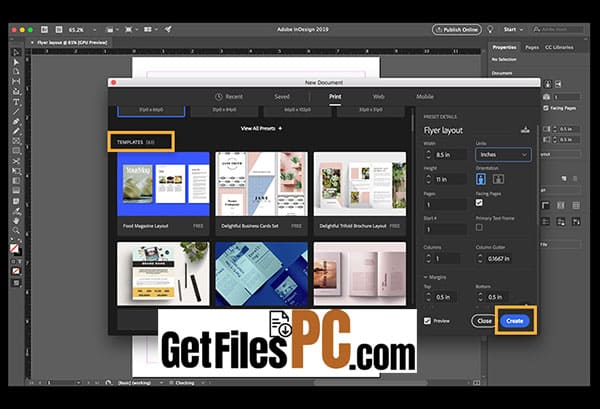600x409 pixels.
Task: Select the Content Collector tool
Action: point(16,91)
